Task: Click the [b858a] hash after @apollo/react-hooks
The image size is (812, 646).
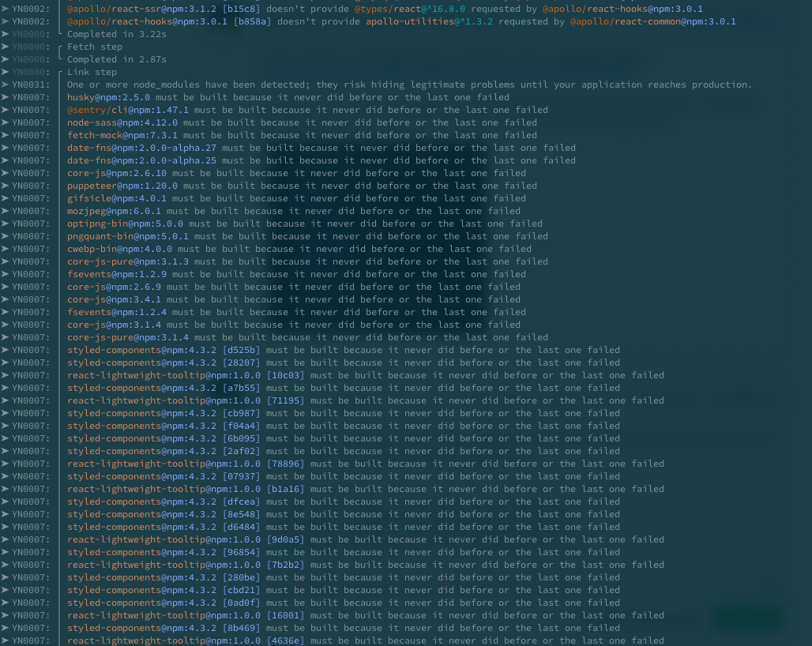Action: click(x=252, y=21)
